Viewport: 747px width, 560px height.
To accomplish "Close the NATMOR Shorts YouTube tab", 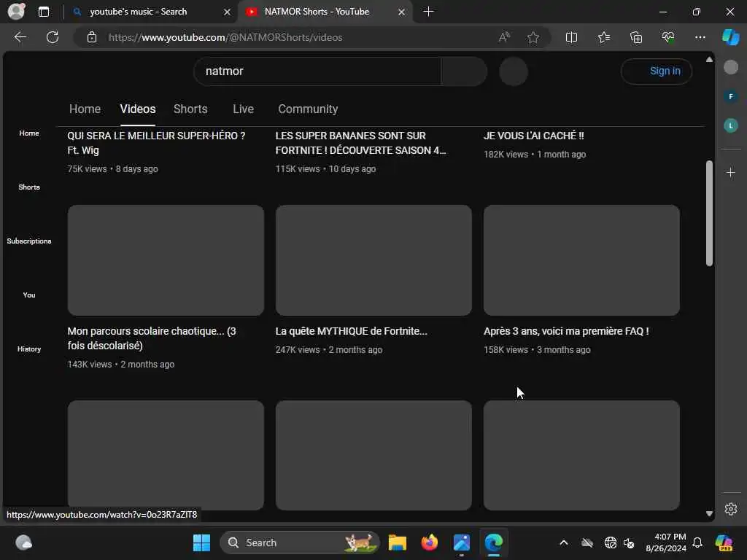I will tap(402, 12).
